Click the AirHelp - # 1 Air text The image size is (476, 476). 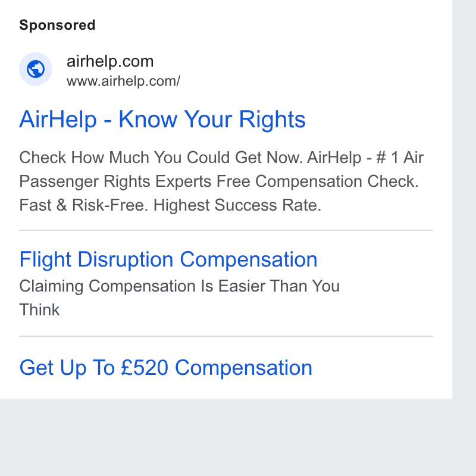(x=365, y=158)
